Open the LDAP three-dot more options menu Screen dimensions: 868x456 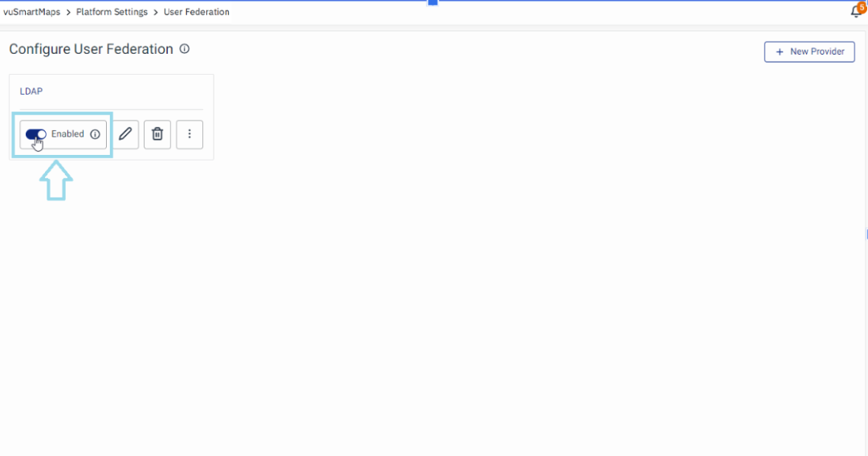189,134
